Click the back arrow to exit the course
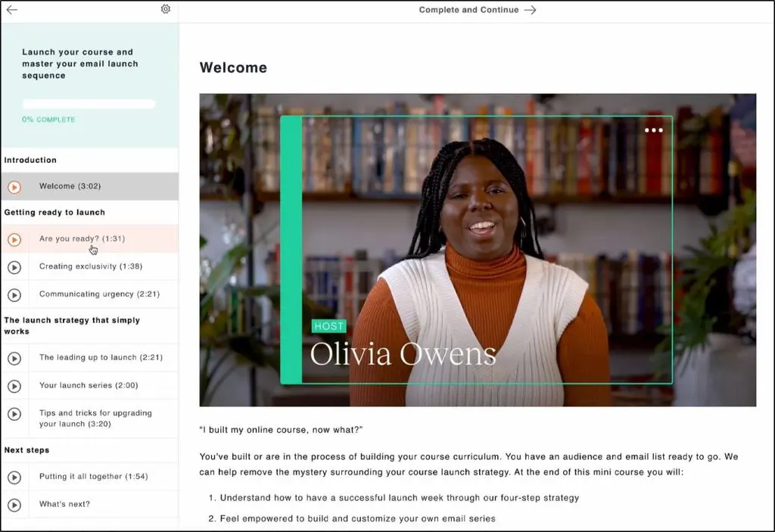Image resolution: width=775 pixels, height=532 pixels. [11, 11]
